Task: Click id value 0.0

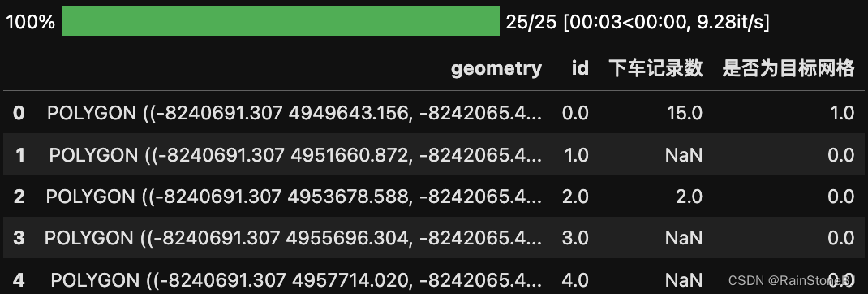Action: point(575,113)
